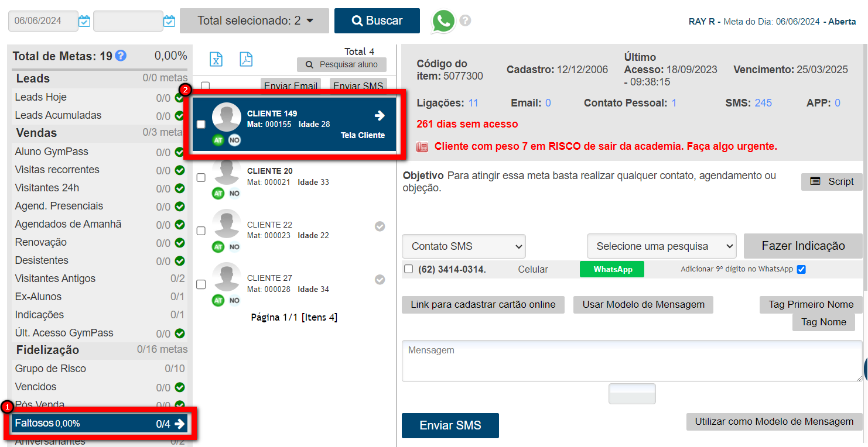Click gray help icon next to WhatsApp
The width and height of the screenshot is (868, 447).
(465, 21)
